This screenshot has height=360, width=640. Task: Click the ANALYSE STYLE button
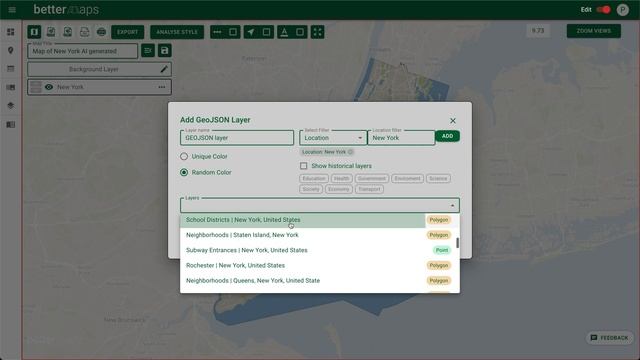coord(177,32)
